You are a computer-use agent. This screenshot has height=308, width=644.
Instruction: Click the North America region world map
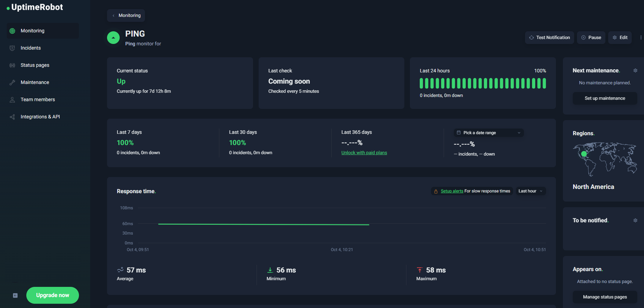pyautogui.click(x=605, y=159)
